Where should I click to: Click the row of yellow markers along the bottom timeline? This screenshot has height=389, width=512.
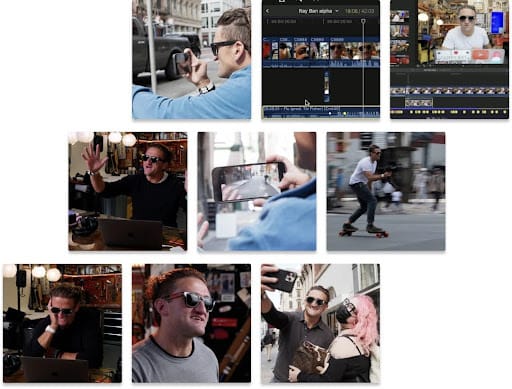click(450, 112)
